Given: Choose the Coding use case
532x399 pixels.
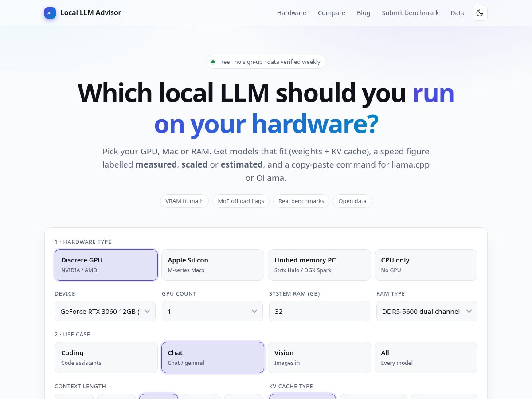Looking at the screenshot, I should coord(106,357).
